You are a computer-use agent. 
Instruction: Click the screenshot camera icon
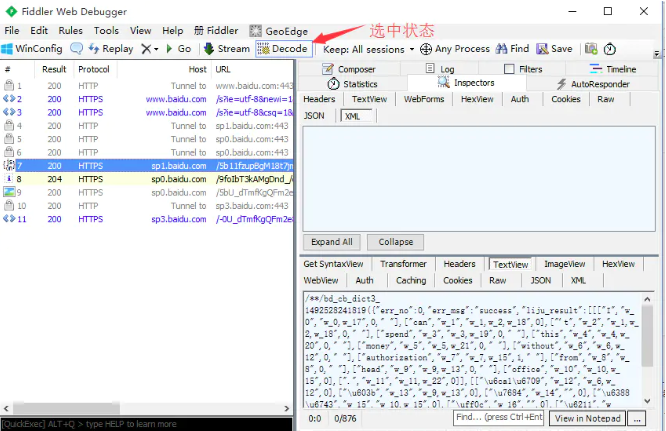[591, 49]
